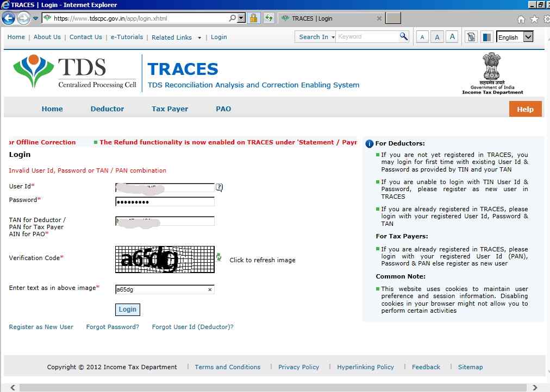Open the e-Tutorials link
This screenshot has height=392, width=550.
pyautogui.click(x=127, y=37)
